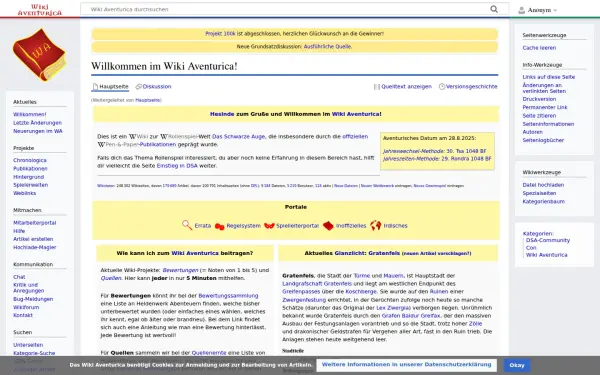
Task: Click the Irdisches globe icon
Action: (375, 225)
